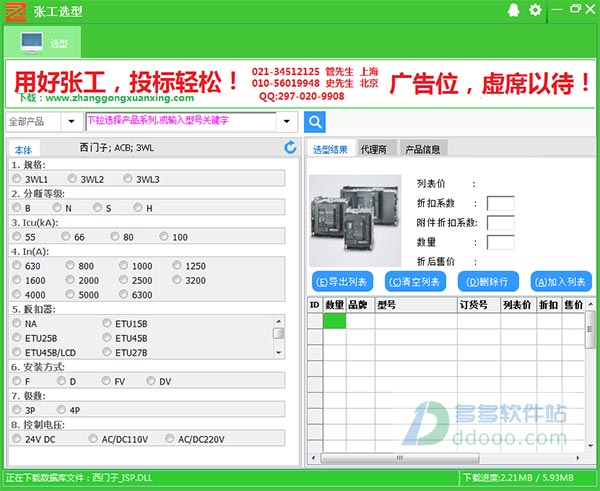Pick the ETU15B trip unit
The height and width of the screenshot is (491, 600).
107,323
